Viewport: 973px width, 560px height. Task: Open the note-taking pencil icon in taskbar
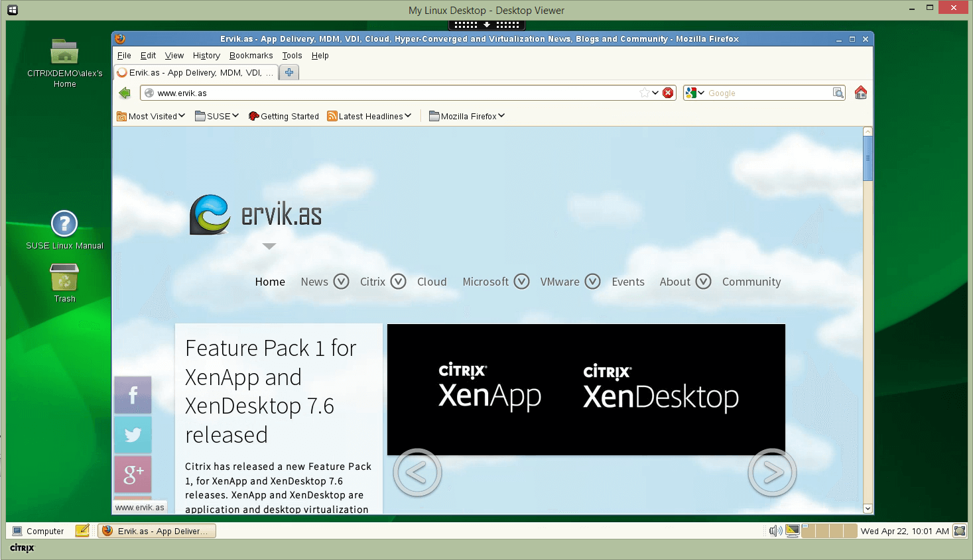[82, 530]
